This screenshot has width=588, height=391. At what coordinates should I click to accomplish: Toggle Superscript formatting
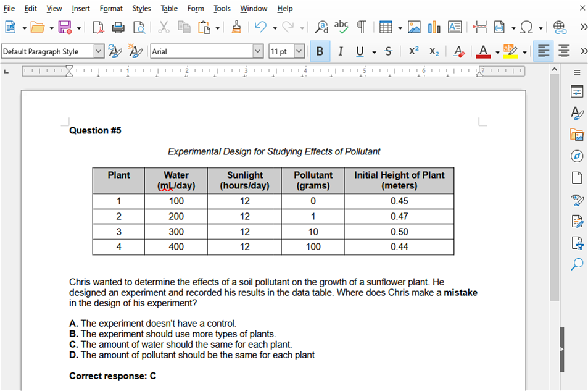pyautogui.click(x=413, y=51)
